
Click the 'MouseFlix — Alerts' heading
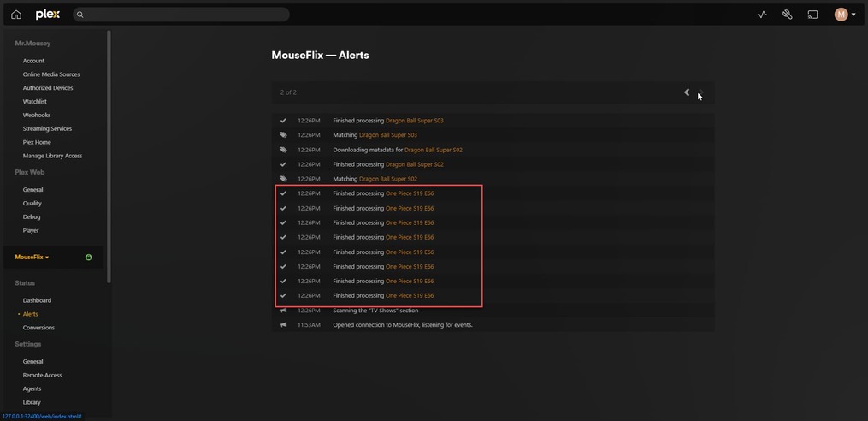click(320, 56)
